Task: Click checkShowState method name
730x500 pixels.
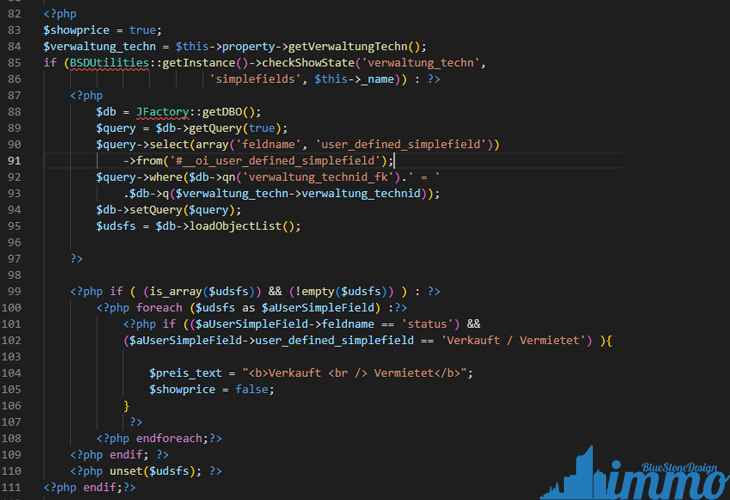Action: point(308,63)
